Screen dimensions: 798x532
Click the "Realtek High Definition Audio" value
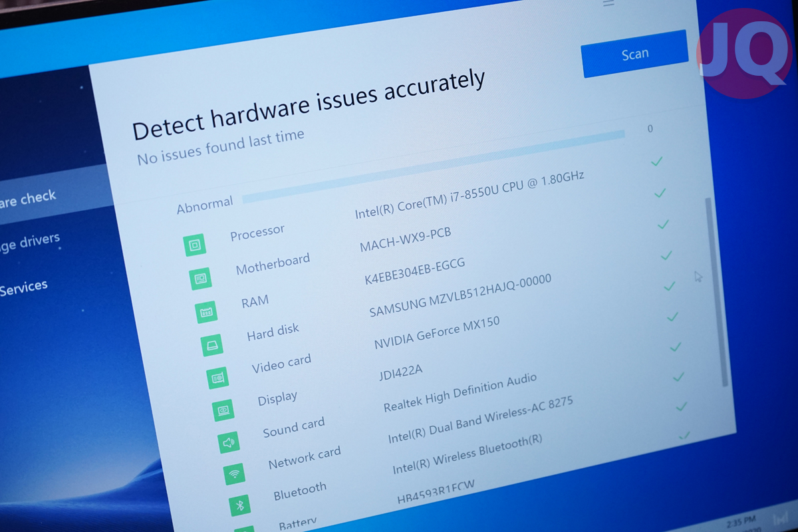[460, 393]
